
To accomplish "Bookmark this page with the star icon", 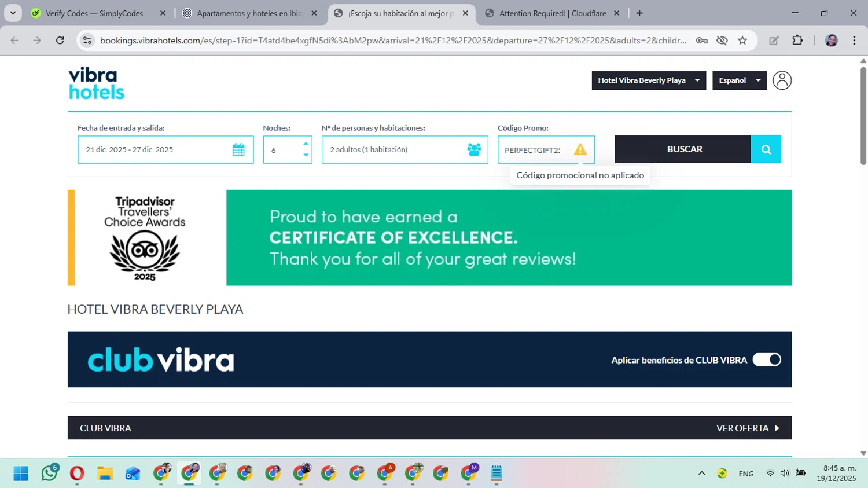I will (x=742, y=41).
